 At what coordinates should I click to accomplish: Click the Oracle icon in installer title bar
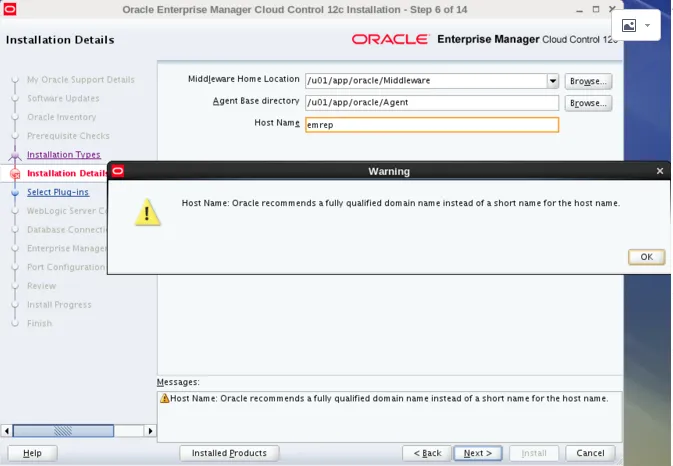pyautogui.click(x=9, y=9)
